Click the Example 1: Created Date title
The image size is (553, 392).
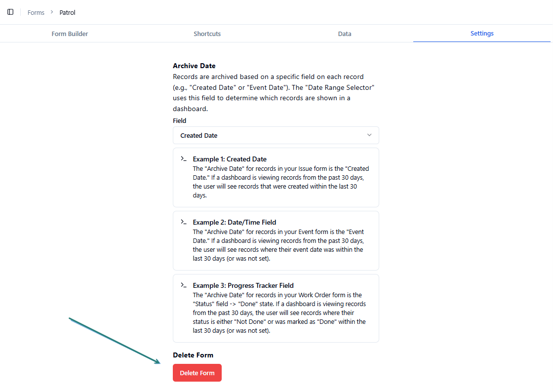coord(230,159)
